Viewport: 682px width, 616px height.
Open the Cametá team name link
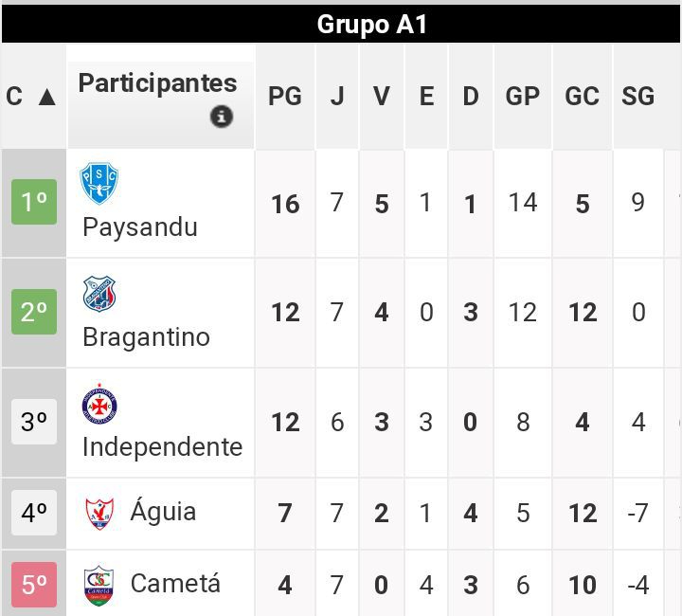click(175, 584)
